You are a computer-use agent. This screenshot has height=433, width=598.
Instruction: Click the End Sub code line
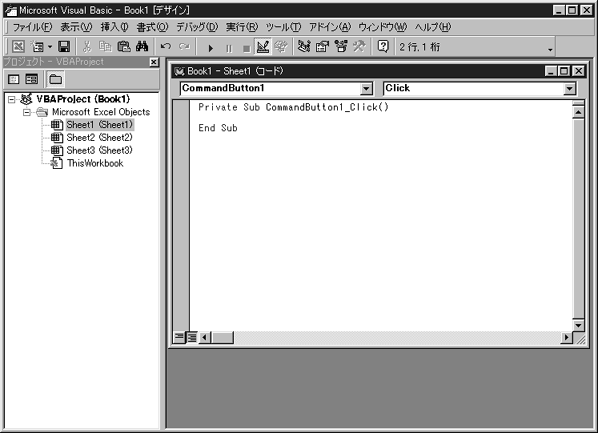(218, 128)
